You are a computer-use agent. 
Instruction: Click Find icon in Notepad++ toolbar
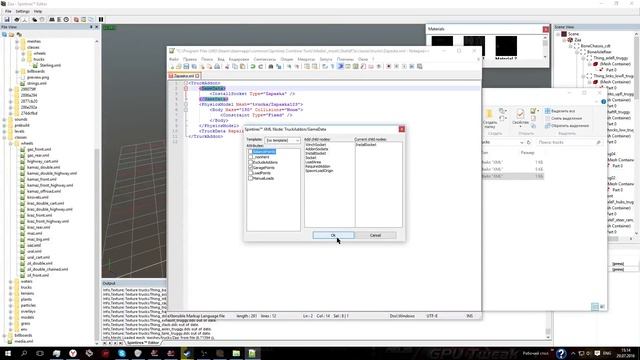[271, 67]
